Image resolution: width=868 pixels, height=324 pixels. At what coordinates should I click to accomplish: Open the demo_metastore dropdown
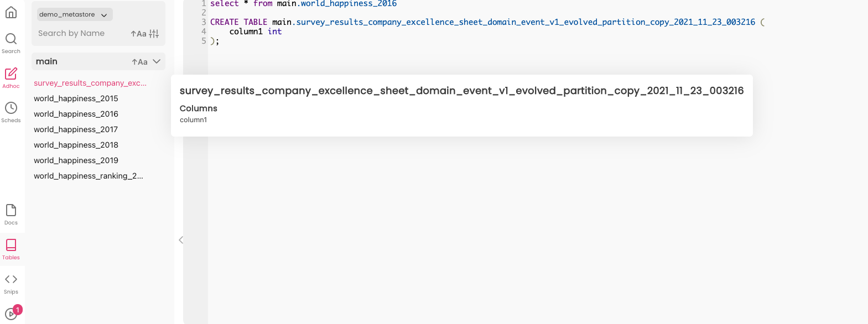[x=75, y=14]
